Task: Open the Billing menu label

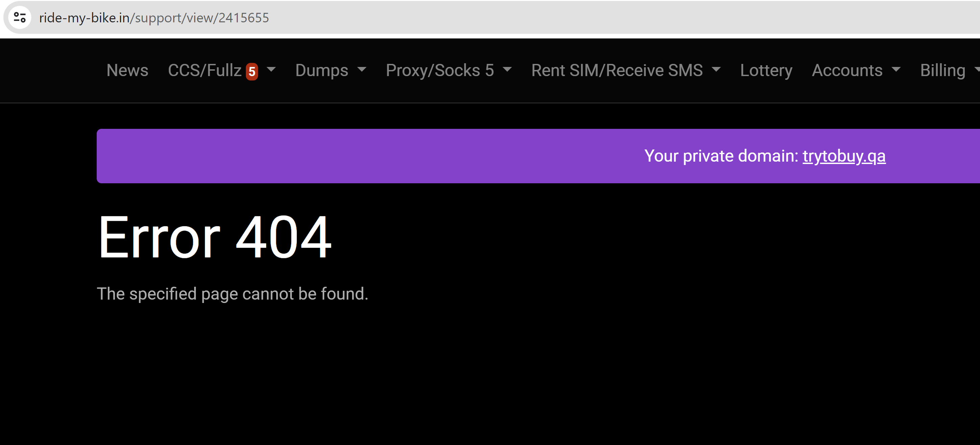Action: click(942, 70)
